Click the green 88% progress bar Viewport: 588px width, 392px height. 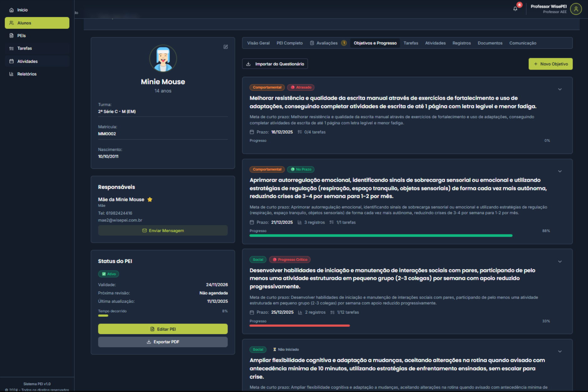pos(381,236)
